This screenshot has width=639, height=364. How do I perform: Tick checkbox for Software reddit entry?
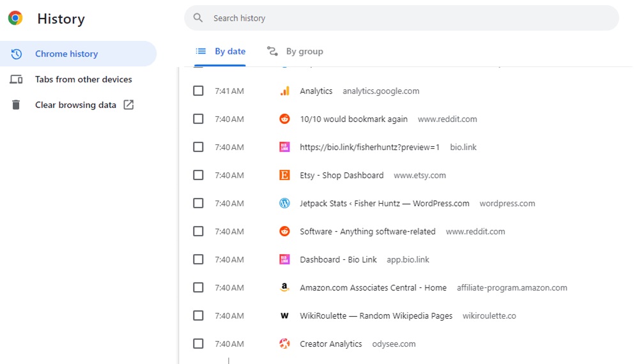pos(198,231)
